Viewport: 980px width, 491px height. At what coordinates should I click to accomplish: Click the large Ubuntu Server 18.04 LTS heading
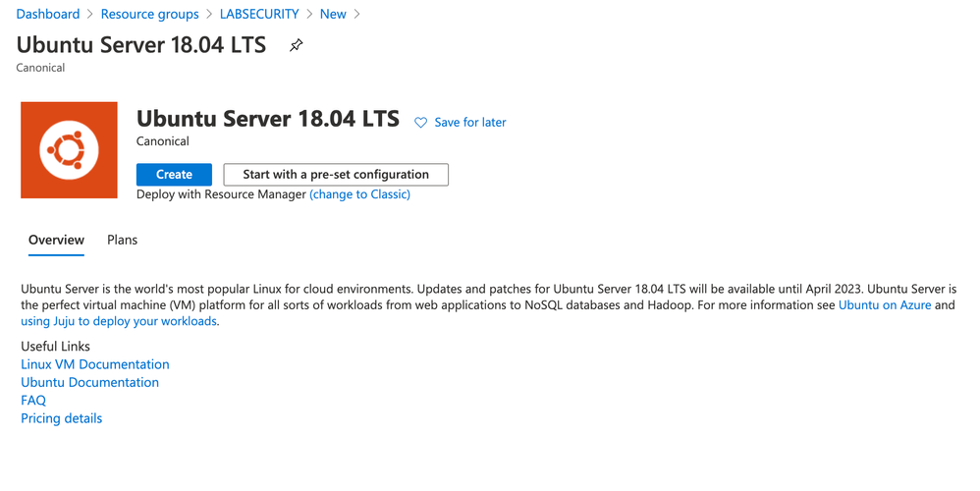pos(267,119)
